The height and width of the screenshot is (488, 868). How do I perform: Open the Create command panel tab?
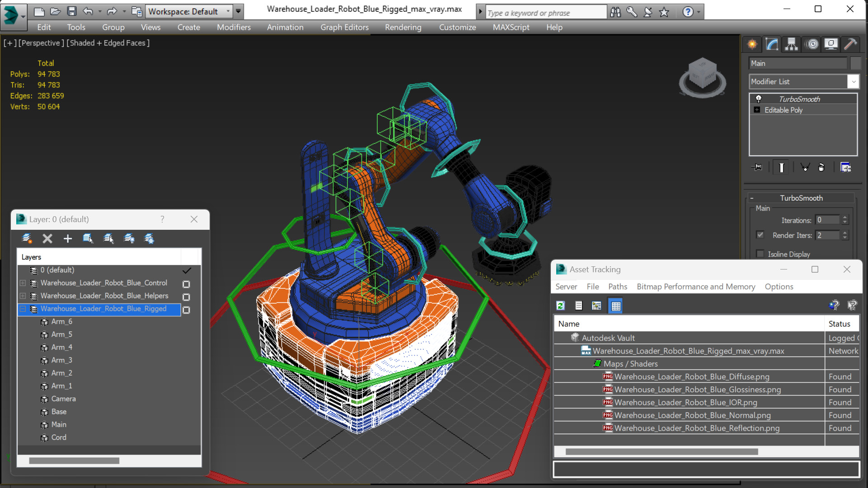(x=752, y=44)
